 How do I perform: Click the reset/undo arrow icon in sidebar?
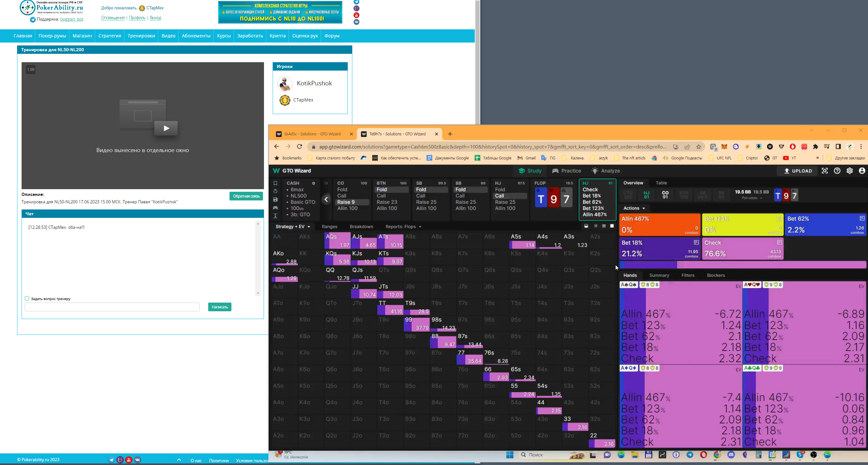[x=275, y=191]
